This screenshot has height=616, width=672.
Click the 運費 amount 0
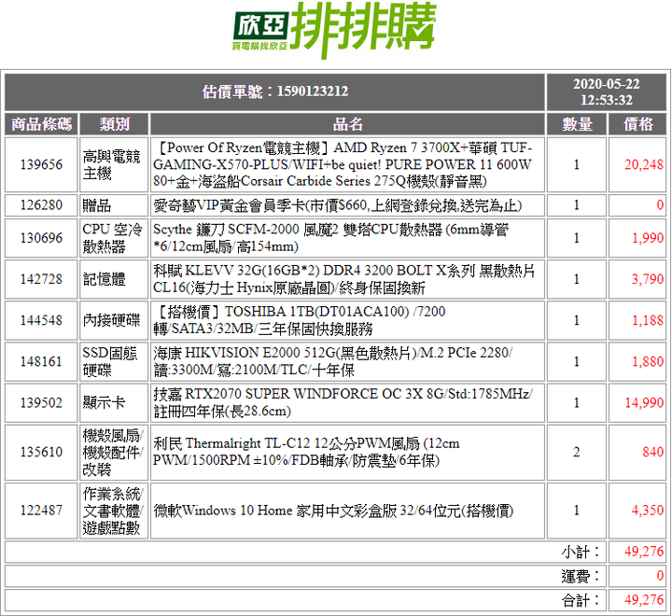pos(660,576)
